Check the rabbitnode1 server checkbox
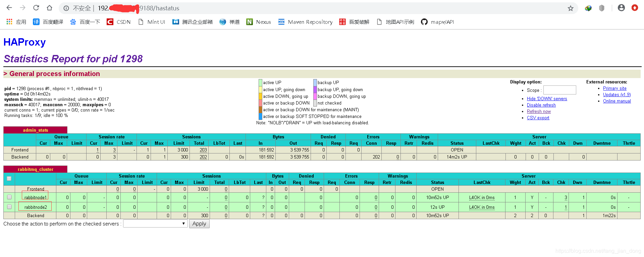 [x=9, y=197]
